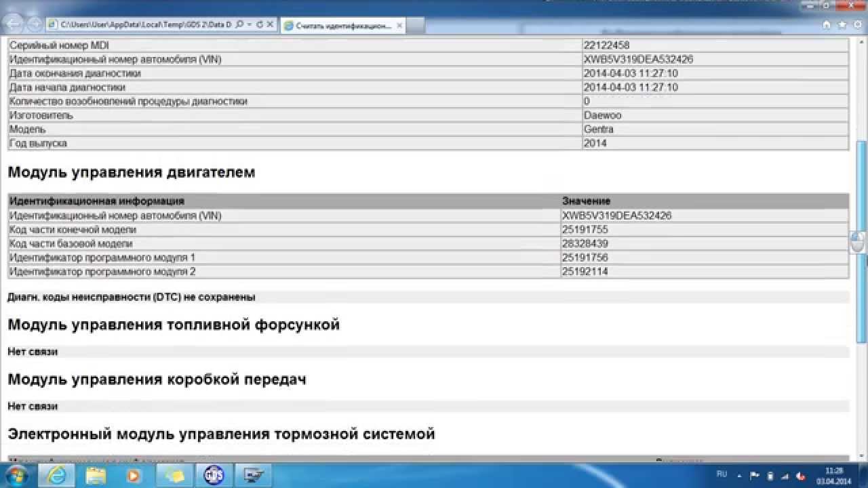Go forward with the browser Forward arrow
The height and width of the screenshot is (488, 868).
click(x=34, y=26)
